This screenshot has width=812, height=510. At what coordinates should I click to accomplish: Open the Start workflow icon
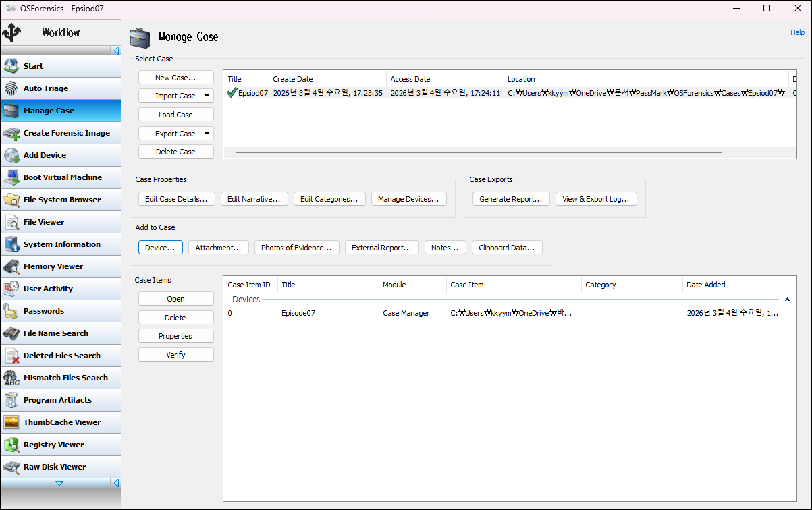point(11,66)
